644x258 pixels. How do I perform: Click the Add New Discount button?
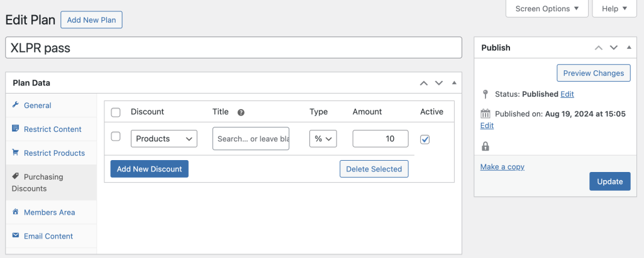pyautogui.click(x=149, y=169)
